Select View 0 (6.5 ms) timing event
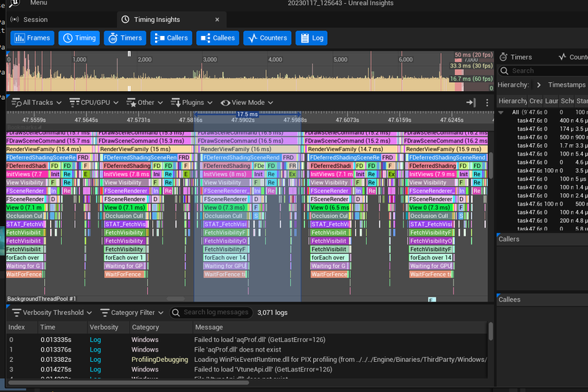This screenshot has width=588, height=392. pyautogui.click(x=330, y=208)
